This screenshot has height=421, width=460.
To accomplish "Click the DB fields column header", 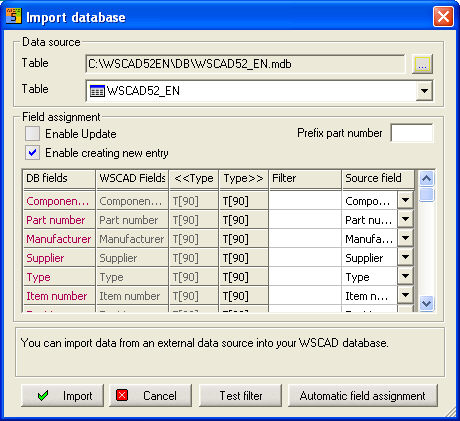I will tap(59, 178).
